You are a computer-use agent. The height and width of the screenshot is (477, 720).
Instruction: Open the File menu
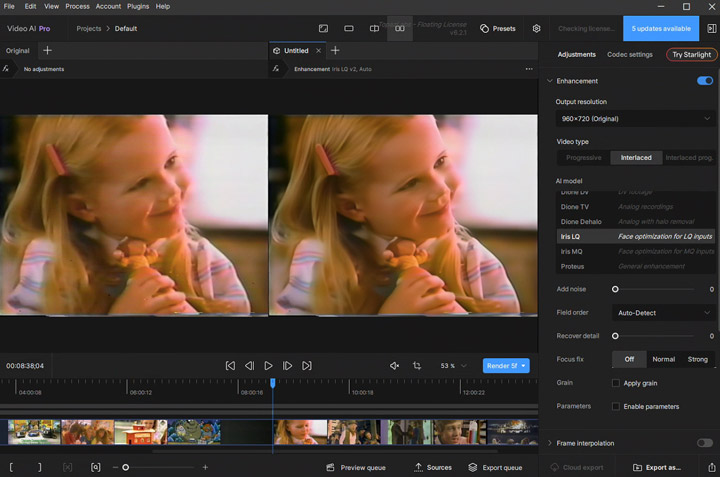pyautogui.click(x=9, y=6)
